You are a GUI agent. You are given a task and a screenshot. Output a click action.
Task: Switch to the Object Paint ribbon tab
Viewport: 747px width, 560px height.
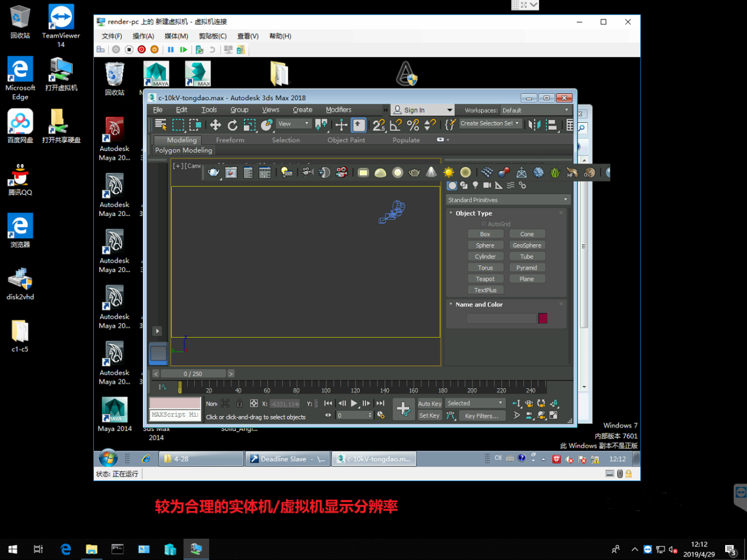pos(346,140)
